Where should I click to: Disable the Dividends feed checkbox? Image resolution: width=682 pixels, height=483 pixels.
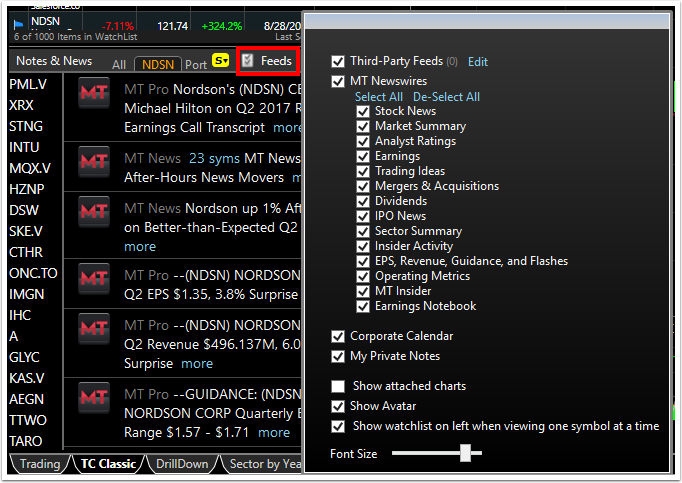click(363, 201)
